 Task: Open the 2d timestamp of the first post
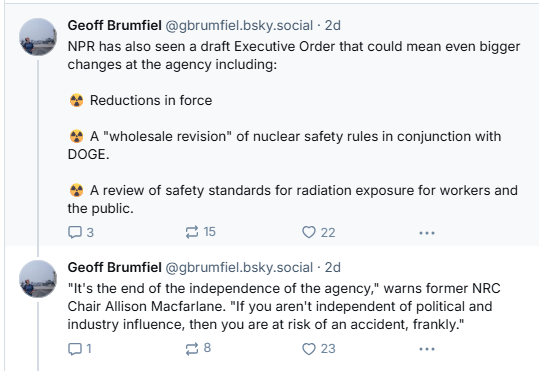pyautogui.click(x=333, y=25)
